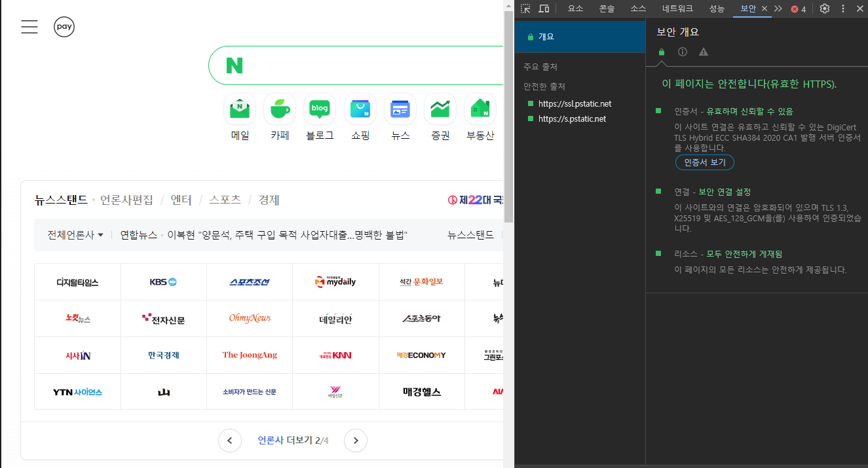
Task: Switch to 소스 DevTools tab
Action: pos(638,9)
